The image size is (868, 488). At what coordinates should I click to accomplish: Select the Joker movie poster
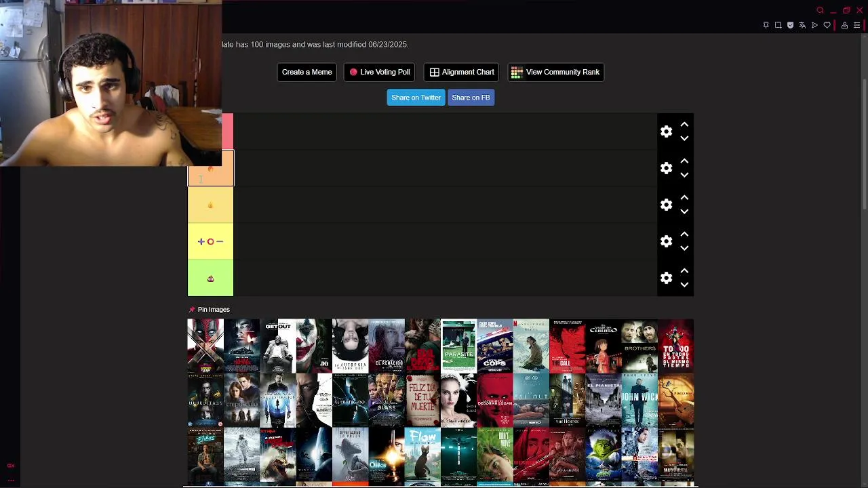(314, 346)
